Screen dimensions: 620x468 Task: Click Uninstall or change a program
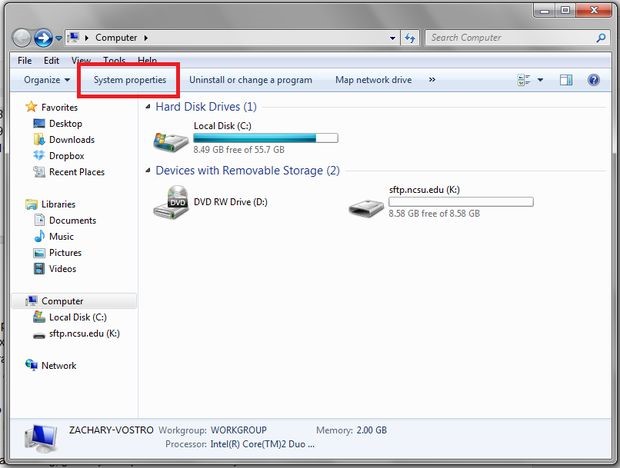(250, 80)
